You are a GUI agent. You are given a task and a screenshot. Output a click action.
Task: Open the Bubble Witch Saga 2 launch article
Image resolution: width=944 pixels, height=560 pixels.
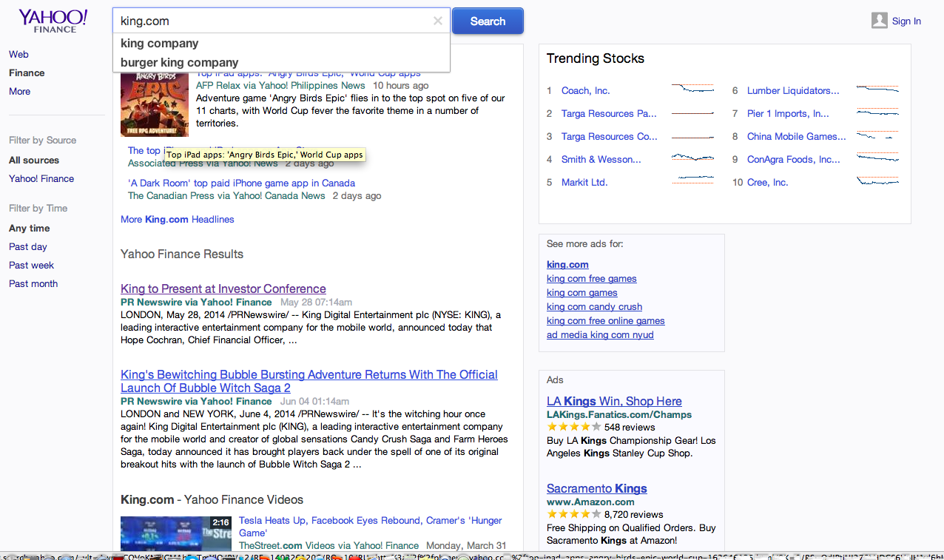click(309, 381)
